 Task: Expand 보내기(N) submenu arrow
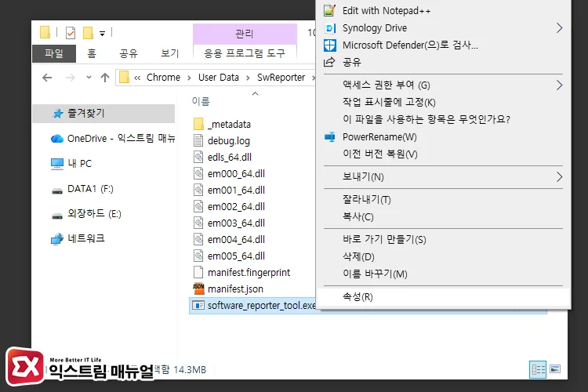pyautogui.click(x=559, y=177)
